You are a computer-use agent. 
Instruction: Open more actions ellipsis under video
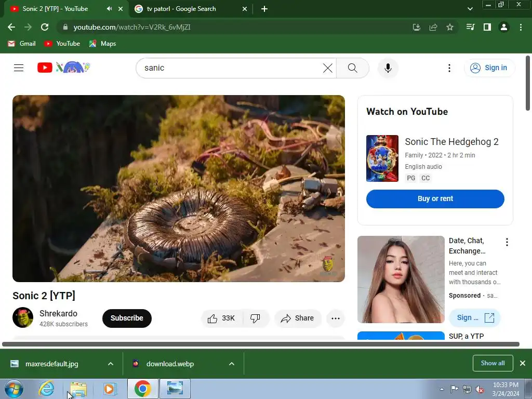[336, 318]
